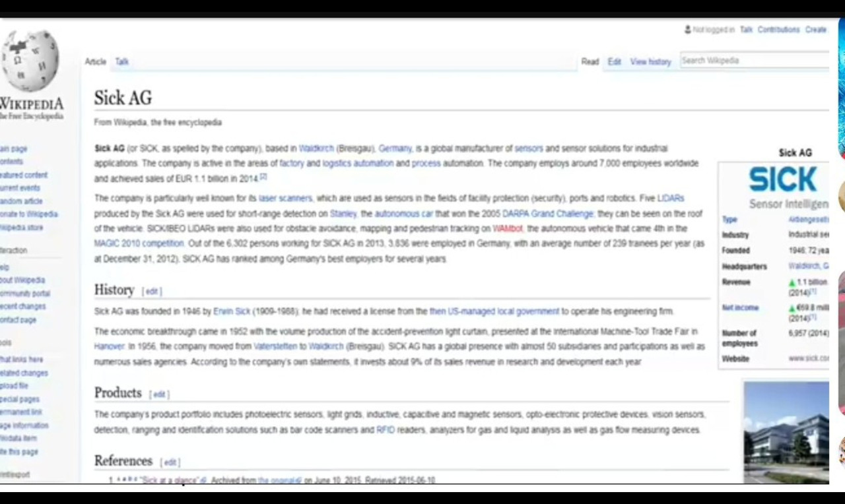
Task: Open the Wikipedia store link
Action: click(x=21, y=228)
